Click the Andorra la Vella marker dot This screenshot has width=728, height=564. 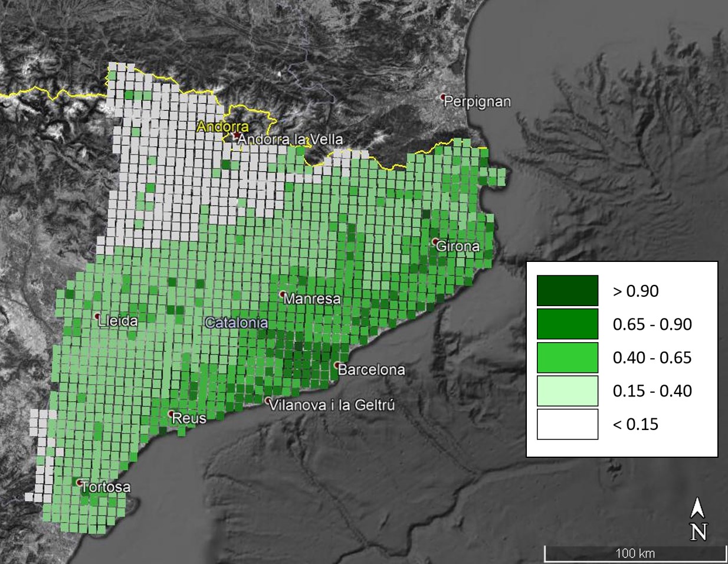(235, 135)
